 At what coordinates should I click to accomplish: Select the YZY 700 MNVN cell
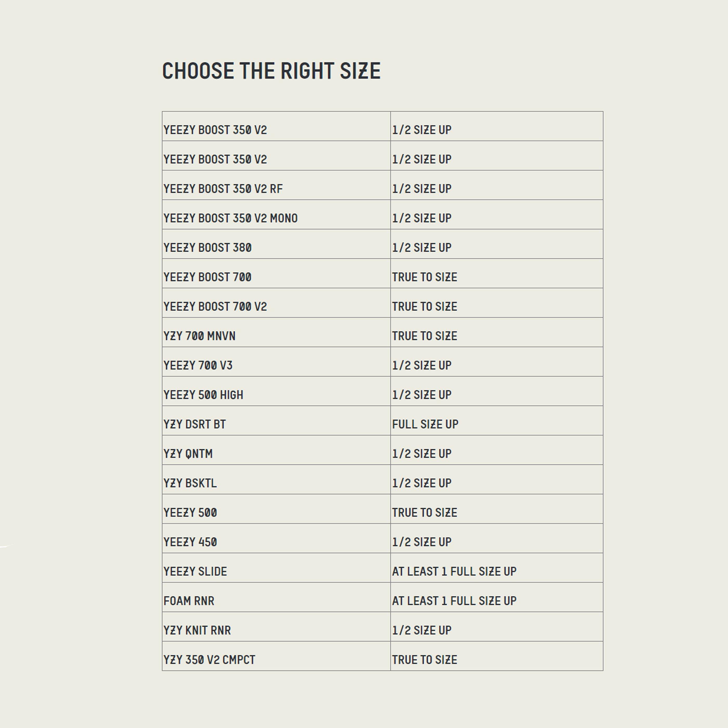click(x=199, y=336)
